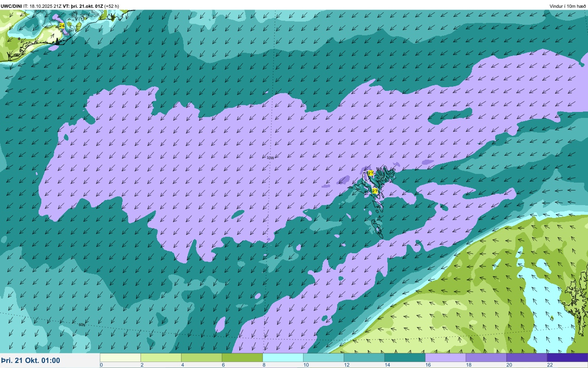
Task: Select the light green 2–4 legend swatch
Action: tap(161, 357)
